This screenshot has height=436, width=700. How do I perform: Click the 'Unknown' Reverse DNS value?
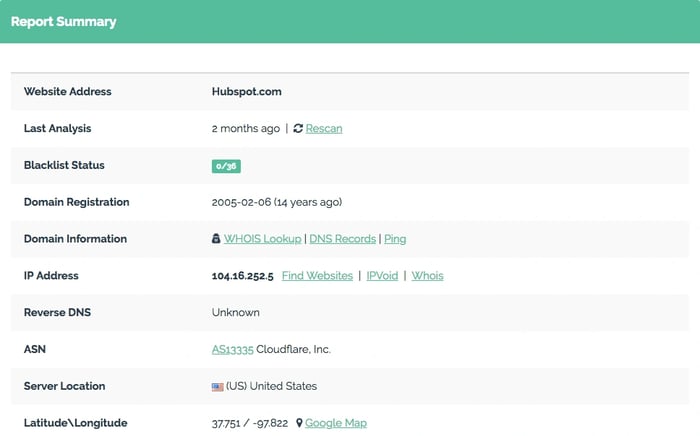pyautogui.click(x=235, y=312)
